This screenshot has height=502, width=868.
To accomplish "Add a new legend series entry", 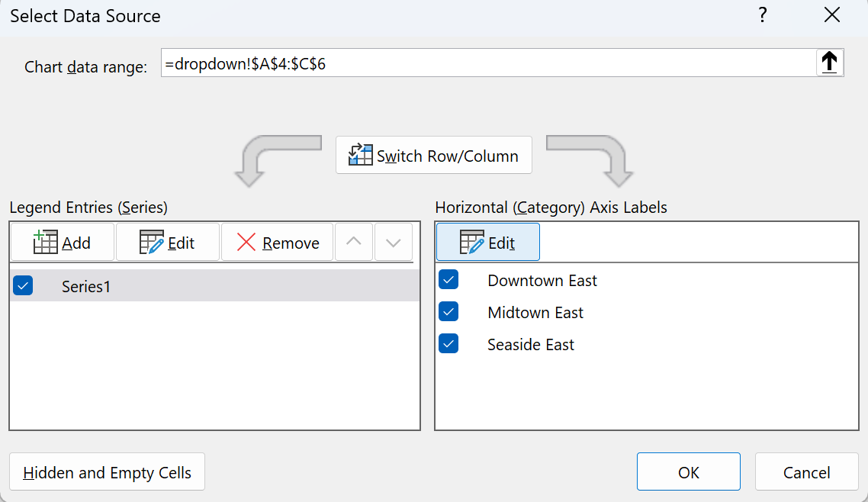I will coord(63,243).
